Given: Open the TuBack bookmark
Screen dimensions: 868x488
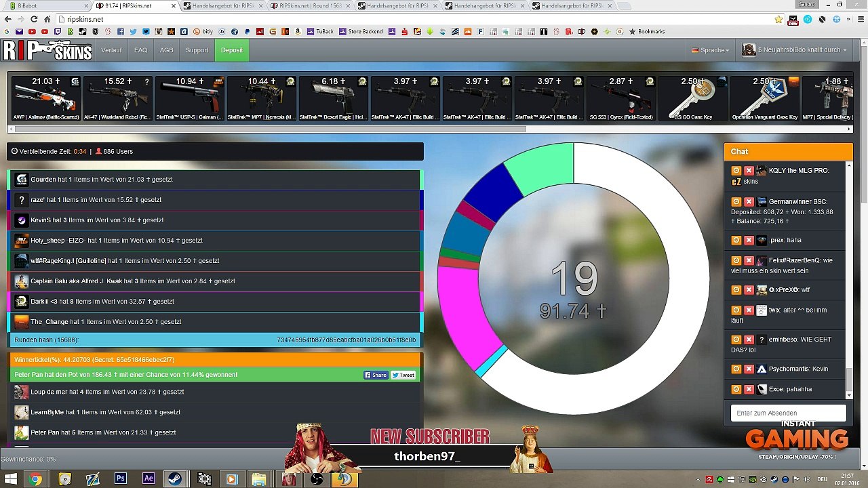Looking at the screenshot, I should 321,32.
